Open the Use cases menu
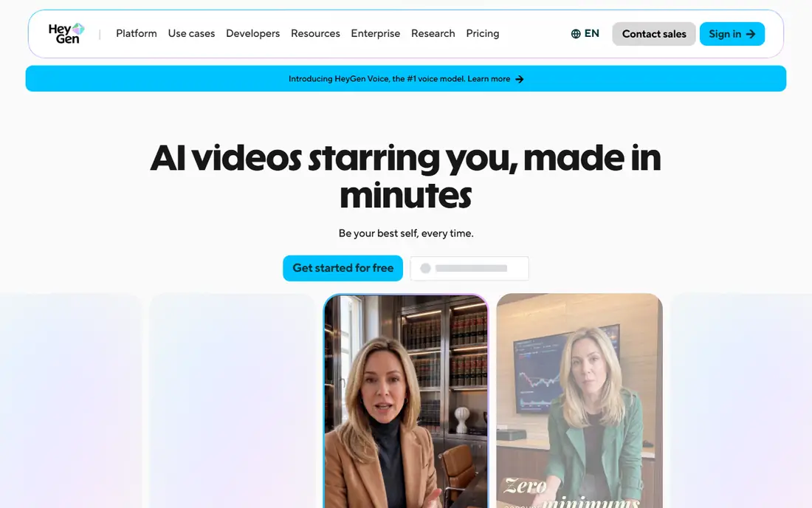The image size is (812, 508). (191, 34)
